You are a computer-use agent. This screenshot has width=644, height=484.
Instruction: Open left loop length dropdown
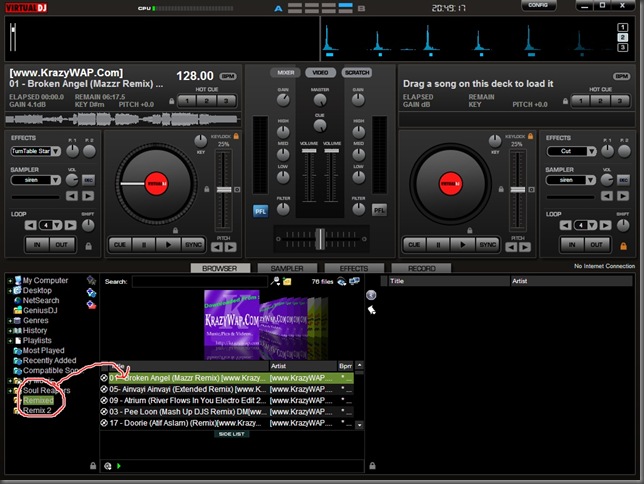[x=57, y=225]
